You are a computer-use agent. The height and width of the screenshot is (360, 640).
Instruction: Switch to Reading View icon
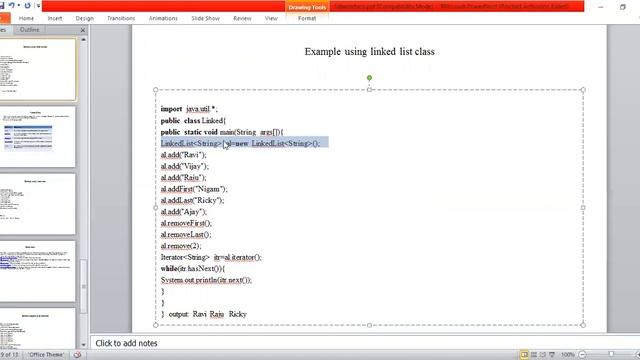tap(542, 355)
